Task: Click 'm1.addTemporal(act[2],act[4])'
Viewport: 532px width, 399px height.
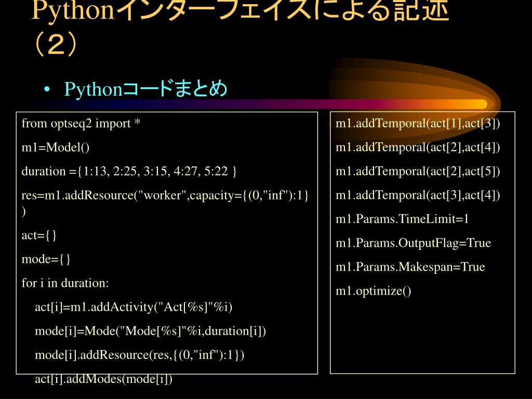Action: click(x=418, y=147)
